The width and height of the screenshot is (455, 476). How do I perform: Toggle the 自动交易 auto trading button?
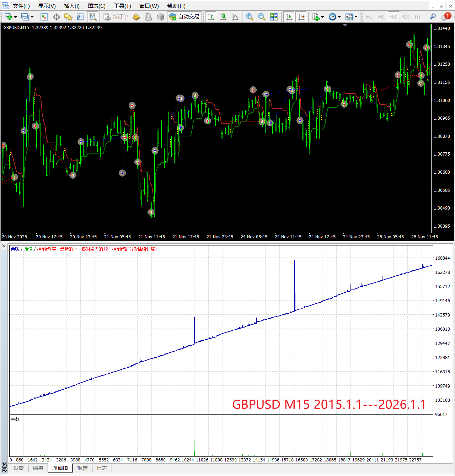point(184,17)
